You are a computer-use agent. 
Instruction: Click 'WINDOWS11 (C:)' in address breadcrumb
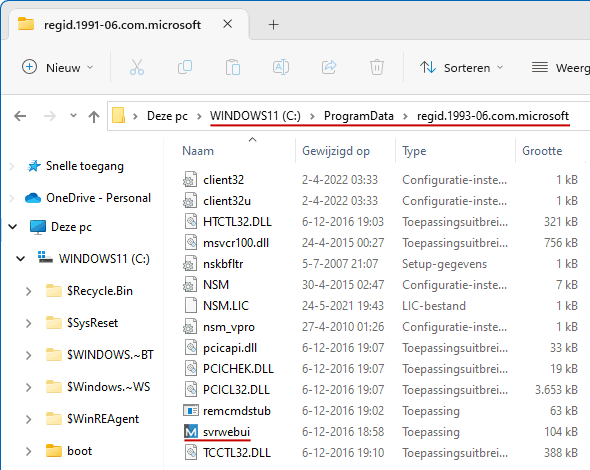point(255,116)
